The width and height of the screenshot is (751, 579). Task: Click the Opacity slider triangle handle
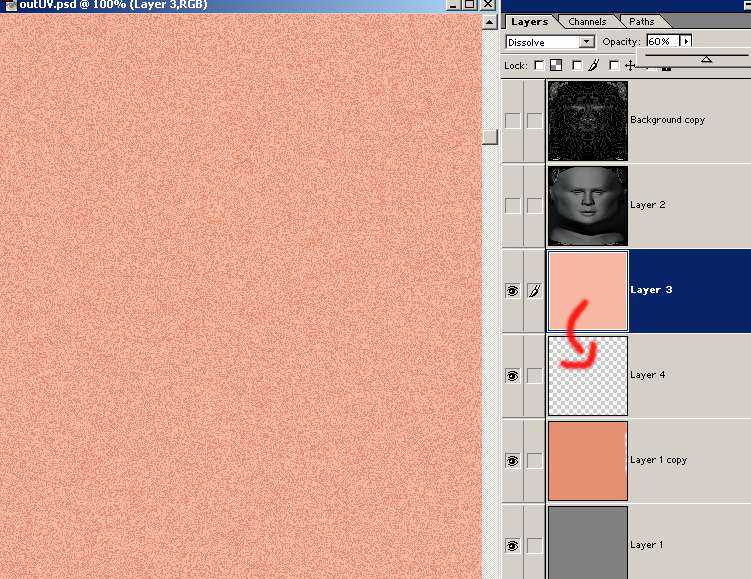click(706, 60)
